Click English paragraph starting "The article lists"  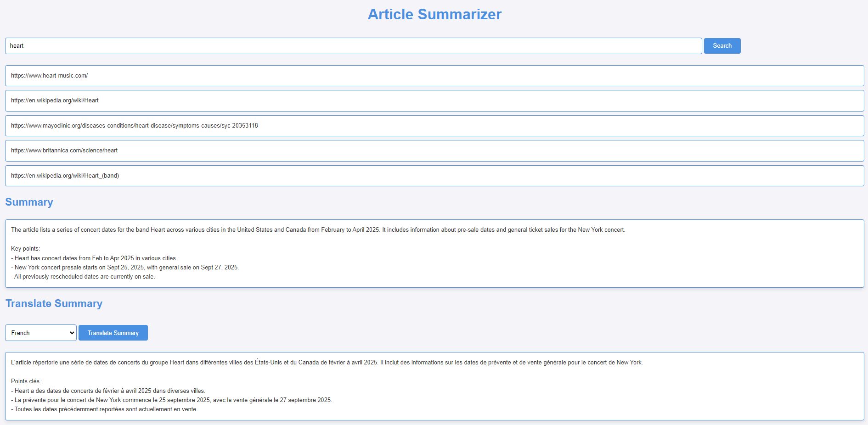[318, 230]
